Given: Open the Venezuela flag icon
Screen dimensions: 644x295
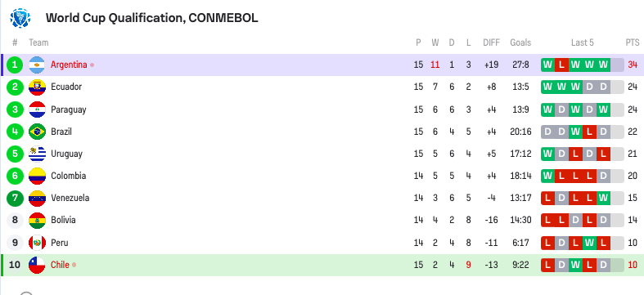Looking at the screenshot, I should click(37, 199).
